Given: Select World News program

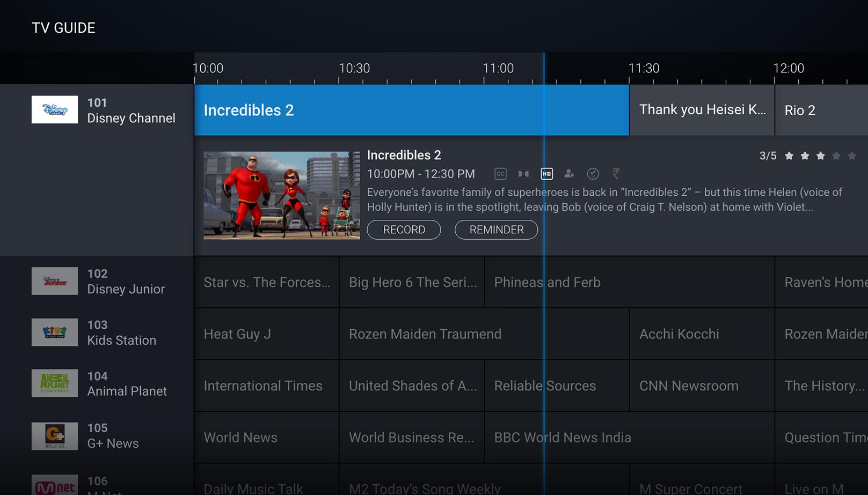Looking at the screenshot, I should (x=266, y=437).
